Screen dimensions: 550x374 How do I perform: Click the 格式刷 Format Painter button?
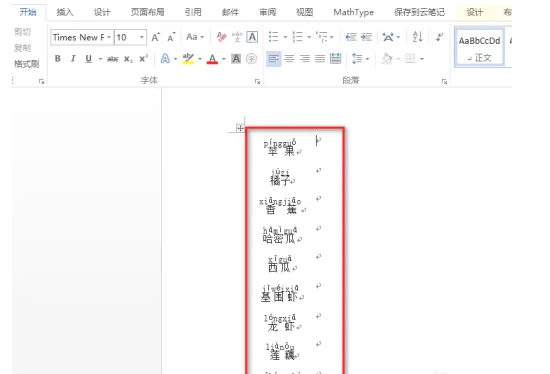coord(27,64)
